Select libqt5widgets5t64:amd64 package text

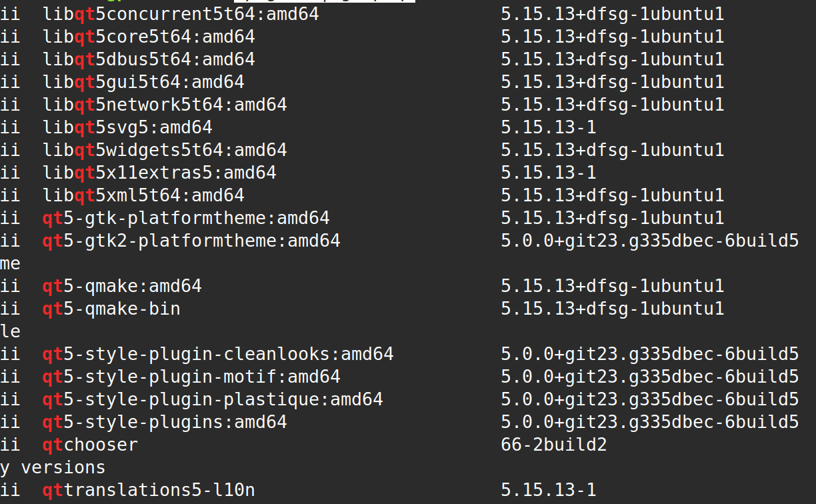coord(165,150)
